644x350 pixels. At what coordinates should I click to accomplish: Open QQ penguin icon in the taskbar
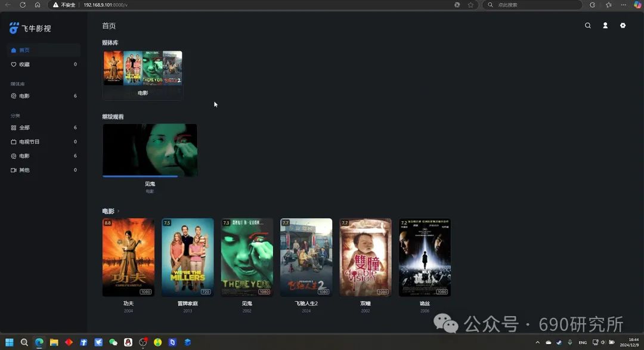point(128,342)
